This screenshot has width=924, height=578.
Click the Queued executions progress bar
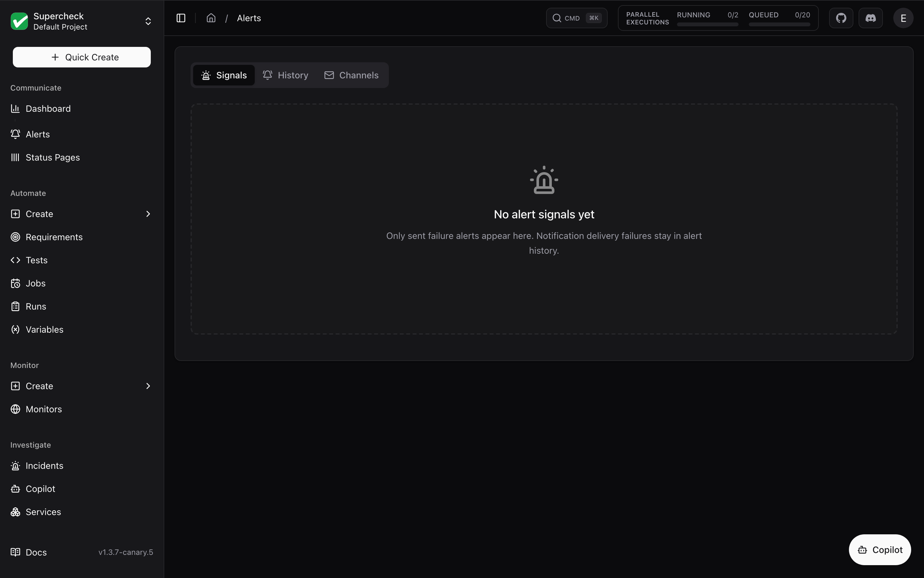point(779,24)
